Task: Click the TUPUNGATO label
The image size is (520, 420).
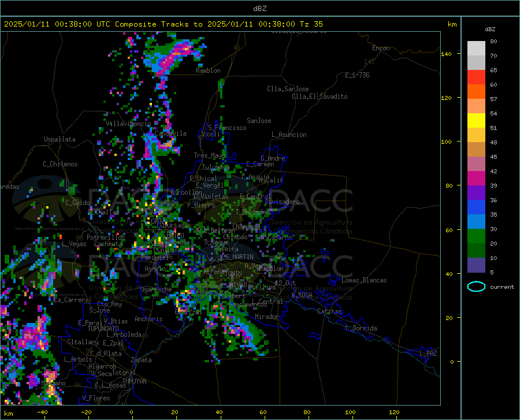Action: point(103,329)
